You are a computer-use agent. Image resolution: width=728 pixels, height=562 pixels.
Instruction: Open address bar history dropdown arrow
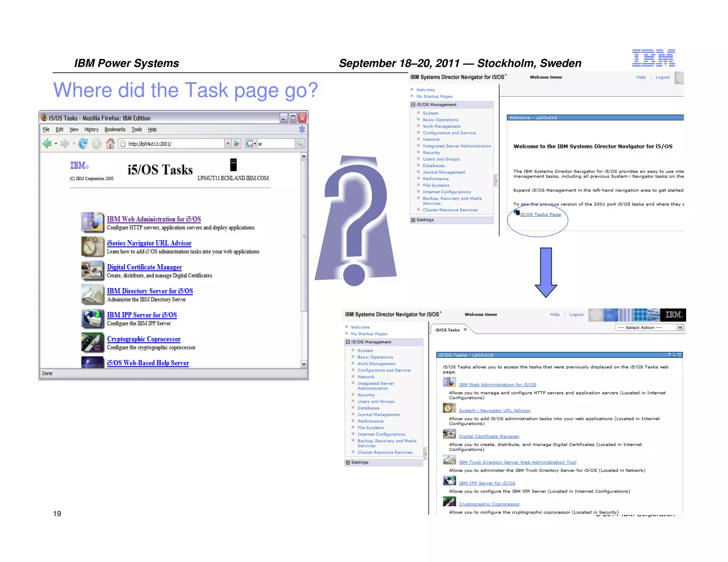tap(228, 144)
